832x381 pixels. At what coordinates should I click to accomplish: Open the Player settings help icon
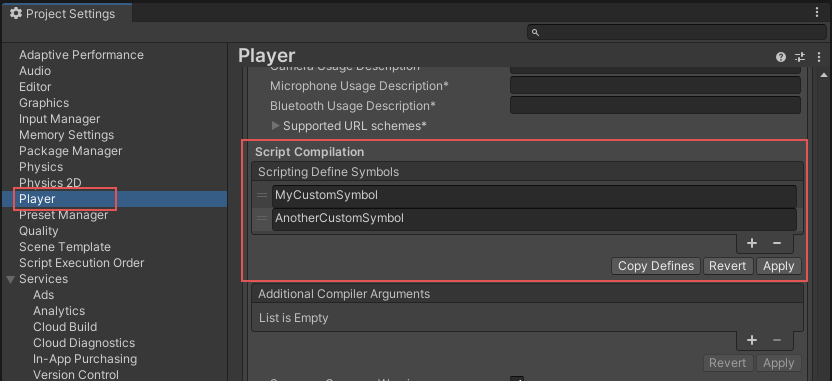(781, 57)
